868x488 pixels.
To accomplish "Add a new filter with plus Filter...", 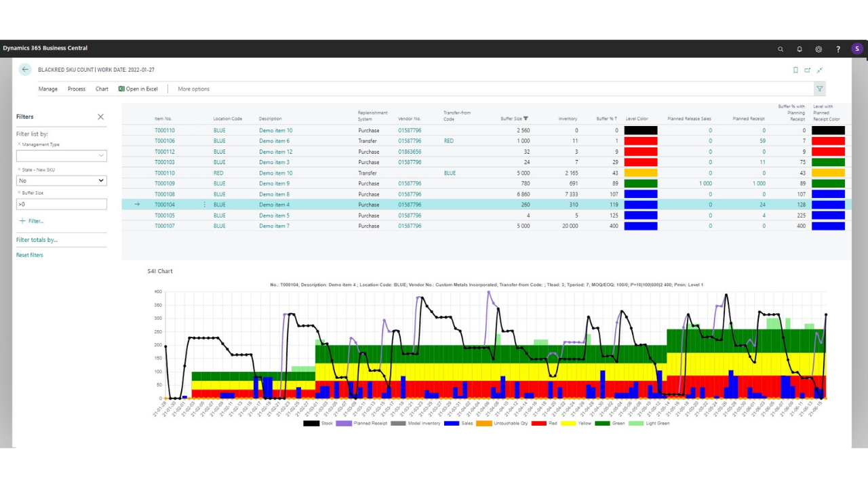I will [x=31, y=221].
